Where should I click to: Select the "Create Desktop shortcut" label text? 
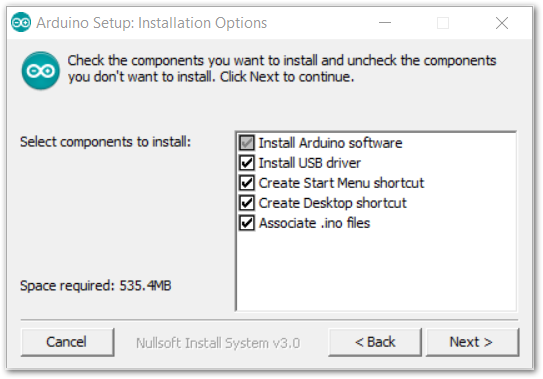point(332,203)
